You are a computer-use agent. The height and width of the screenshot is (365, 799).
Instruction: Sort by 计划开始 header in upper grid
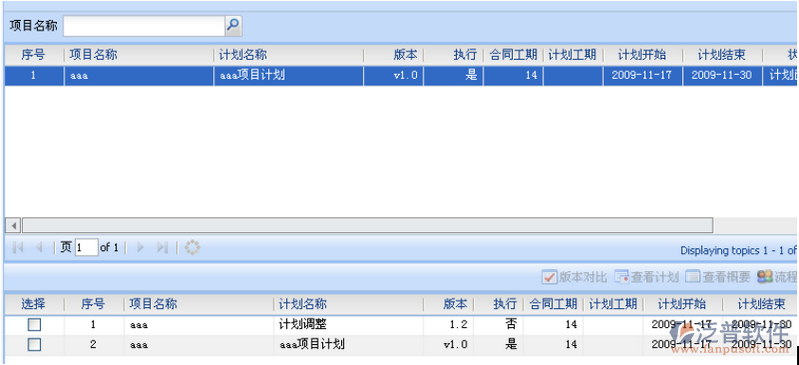coord(643,56)
